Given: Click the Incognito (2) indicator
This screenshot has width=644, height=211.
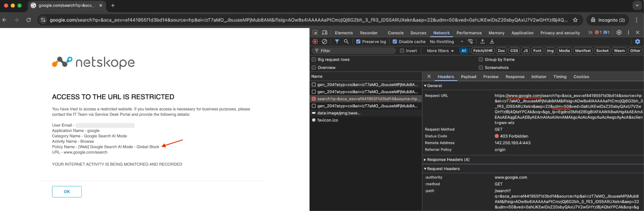Looking at the screenshot, I should pyautogui.click(x=608, y=20).
